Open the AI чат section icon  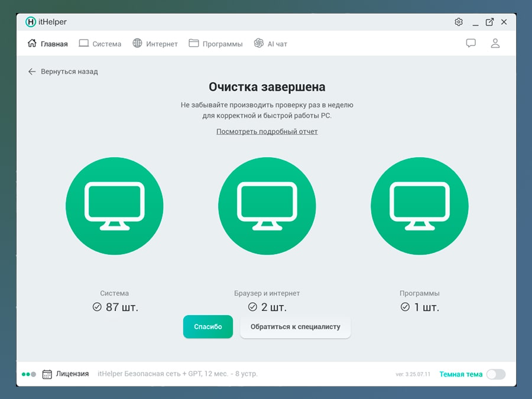(258, 43)
